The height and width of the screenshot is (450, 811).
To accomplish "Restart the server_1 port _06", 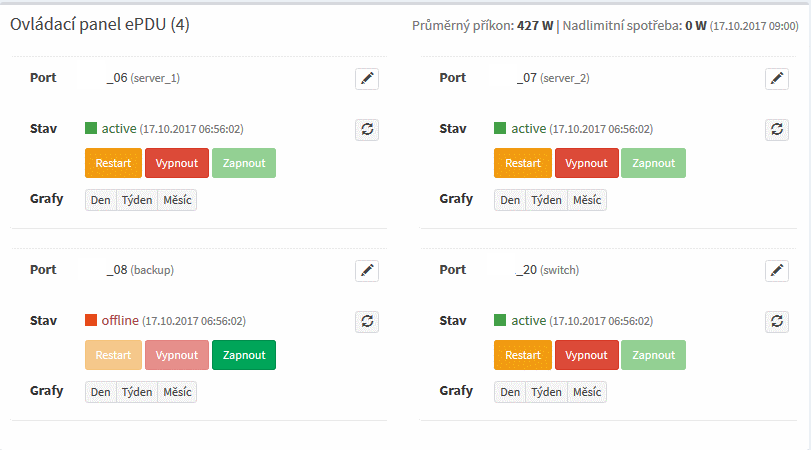I will (113, 163).
